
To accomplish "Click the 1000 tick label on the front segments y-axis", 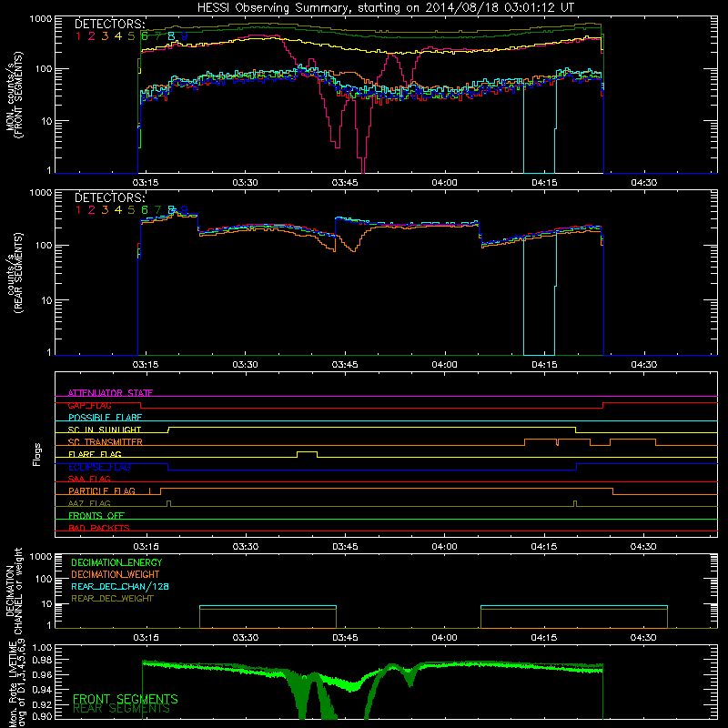I will coord(41,19).
